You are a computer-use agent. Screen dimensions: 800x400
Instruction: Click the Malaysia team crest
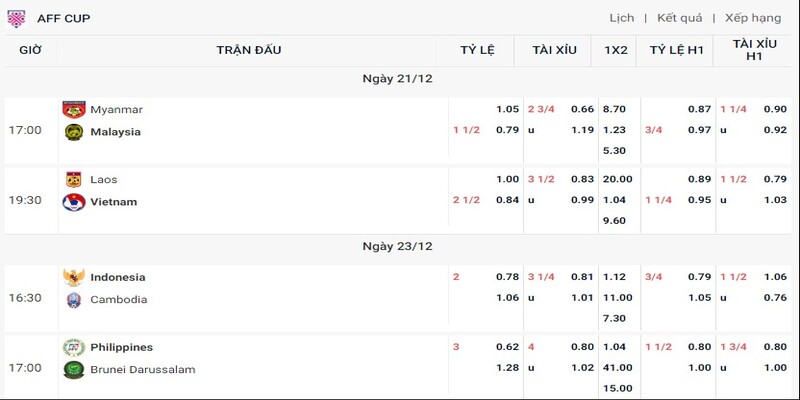point(74,132)
